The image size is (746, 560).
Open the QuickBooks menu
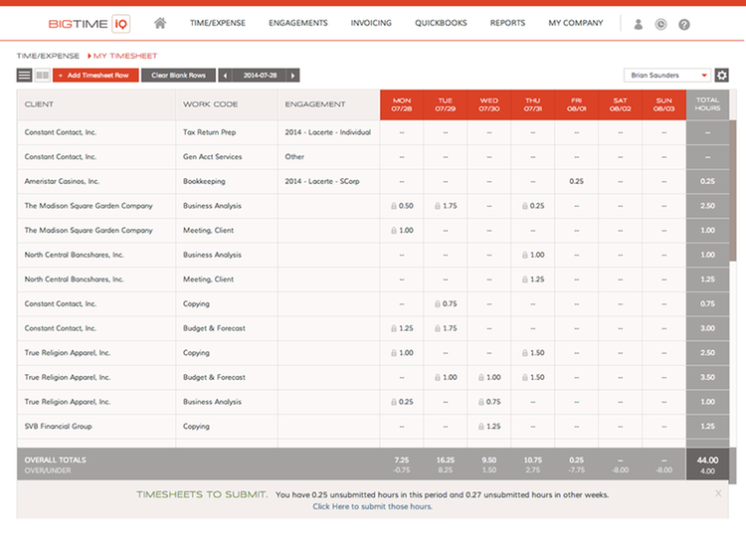[441, 23]
